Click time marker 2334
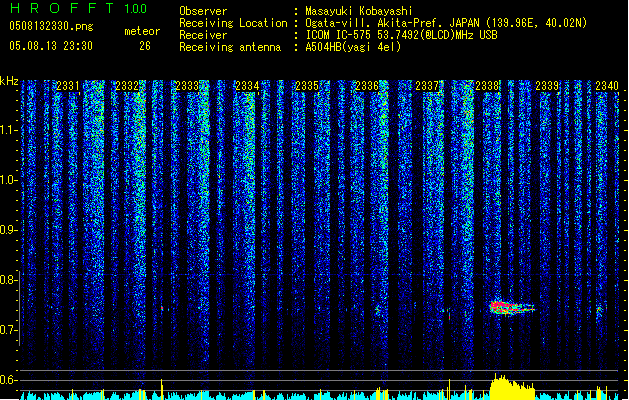Image resolution: width=629 pixels, height=400 pixels. click(x=247, y=86)
